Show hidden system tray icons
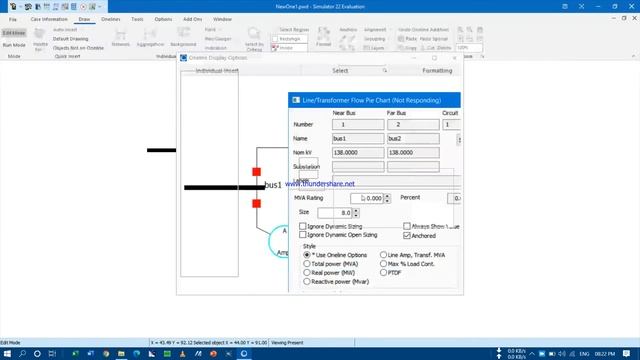 click(532, 353)
